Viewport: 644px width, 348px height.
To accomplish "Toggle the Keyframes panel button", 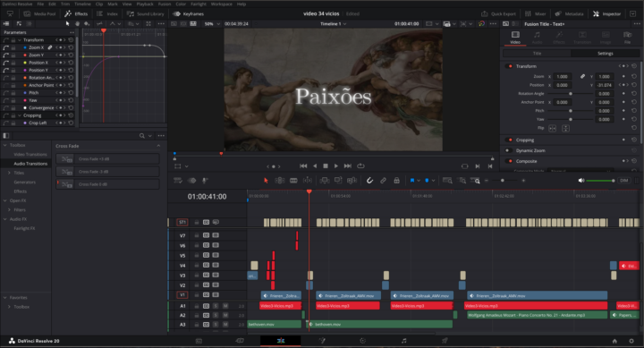I will (189, 13).
